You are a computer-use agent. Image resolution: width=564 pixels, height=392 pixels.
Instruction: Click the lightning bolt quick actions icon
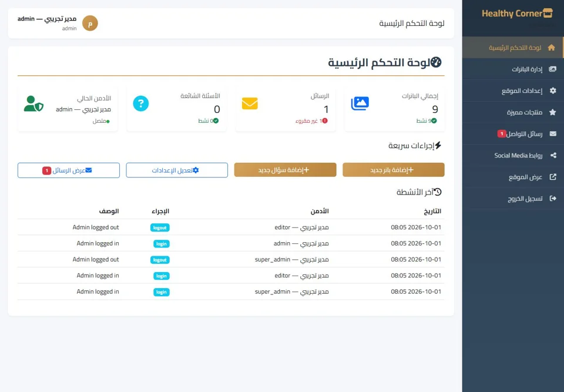[438, 145]
